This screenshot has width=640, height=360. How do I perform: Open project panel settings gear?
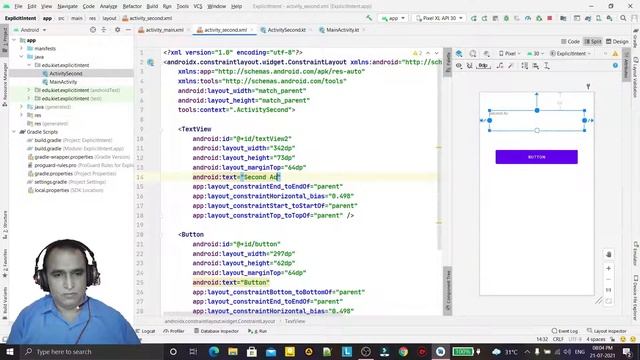coord(118,30)
